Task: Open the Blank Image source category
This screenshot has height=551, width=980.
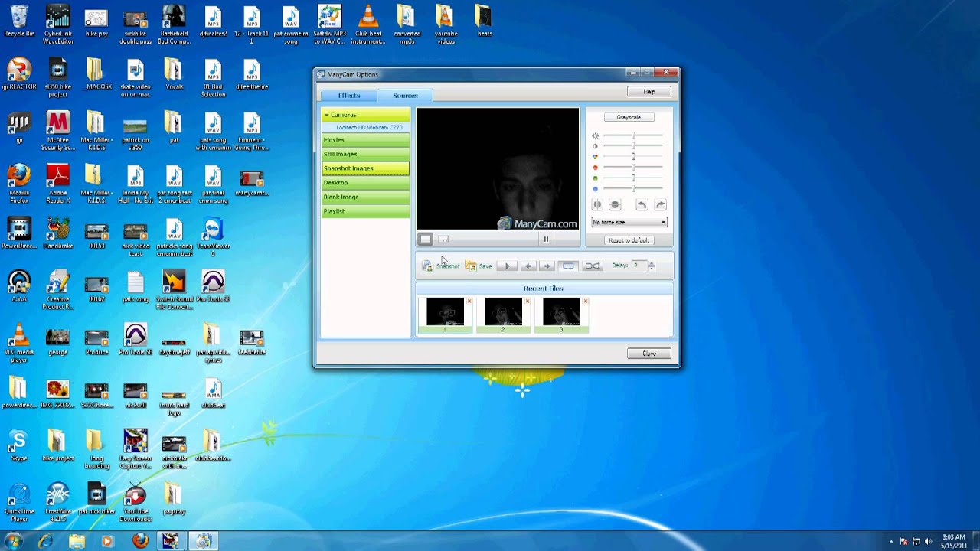Action: click(365, 197)
